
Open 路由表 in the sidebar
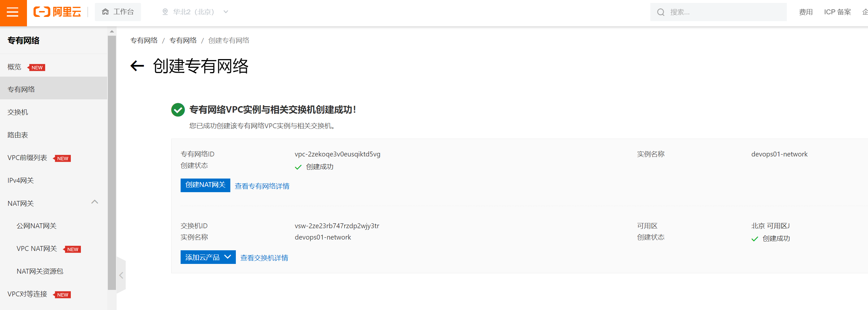[18, 135]
